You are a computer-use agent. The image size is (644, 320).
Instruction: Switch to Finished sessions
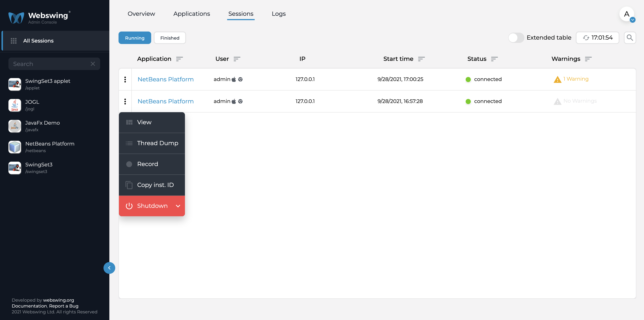pyautogui.click(x=170, y=38)
